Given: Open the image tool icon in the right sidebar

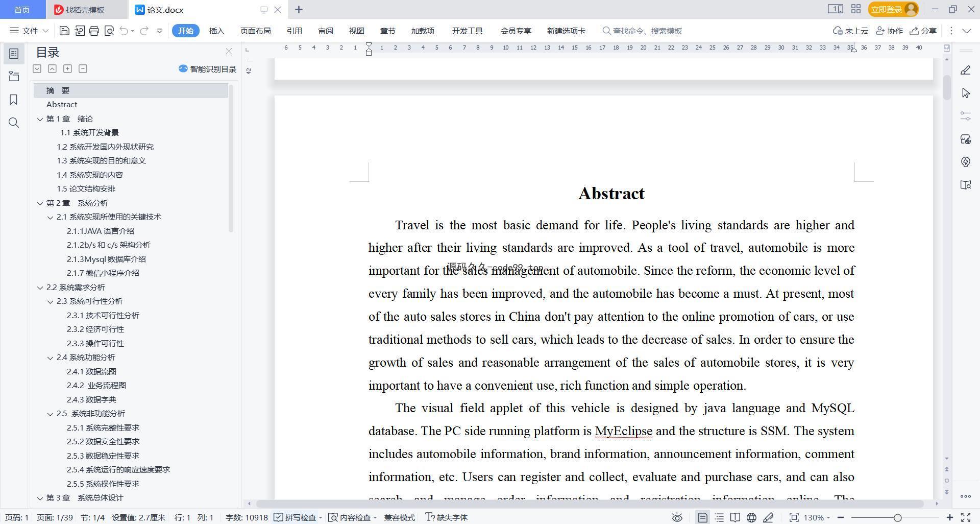Looking at the screenshot, I should (966, 139).
